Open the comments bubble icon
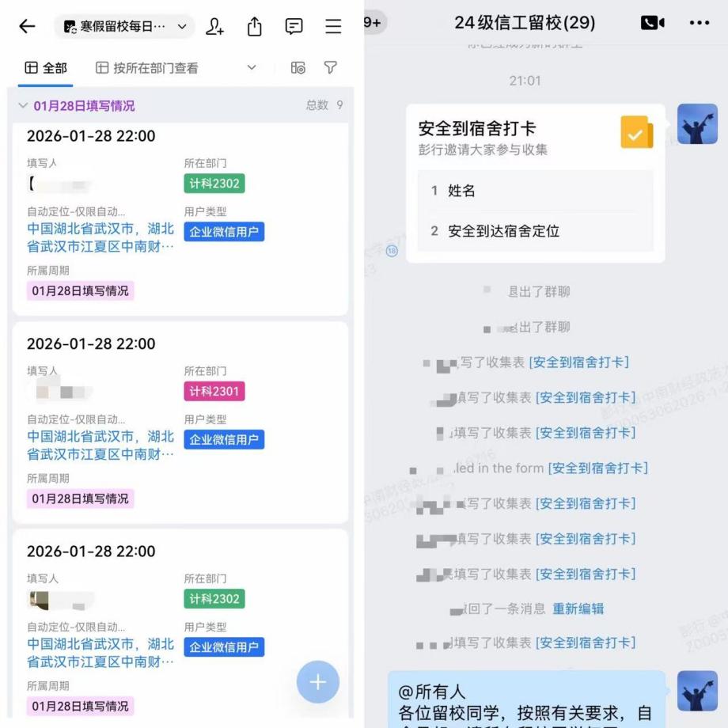Image resolution: width=728 pixels, height=728 pixels. point(294,25)
